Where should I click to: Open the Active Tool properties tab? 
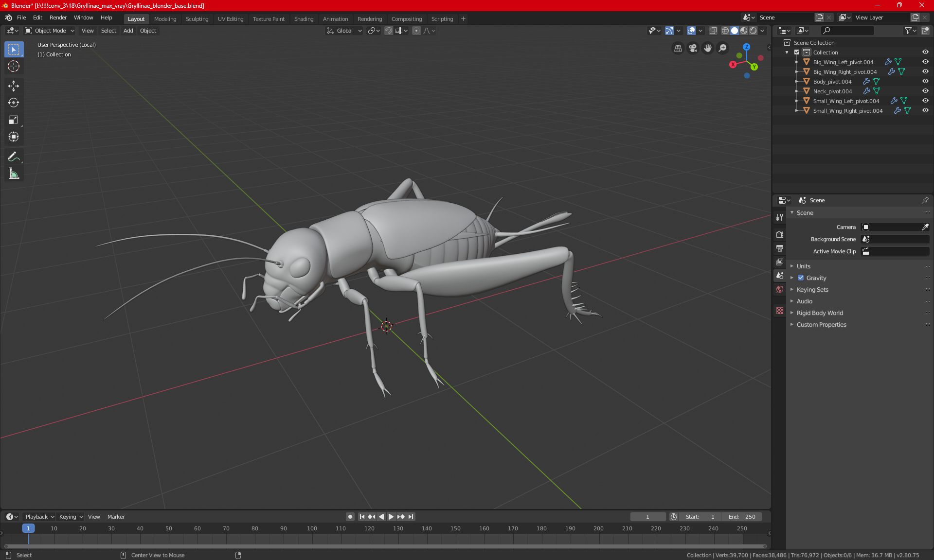tap(780, 217)
